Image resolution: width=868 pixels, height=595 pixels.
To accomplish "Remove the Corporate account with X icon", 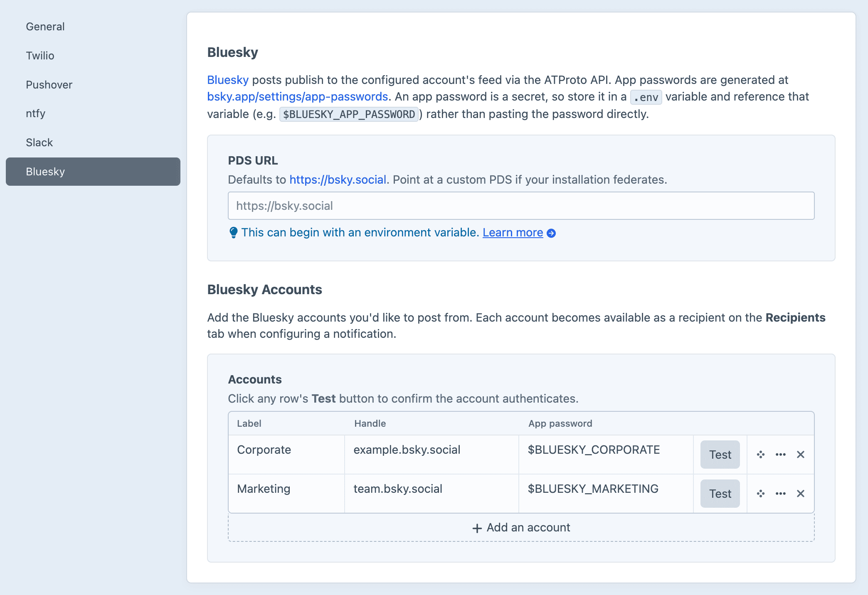I will tap(801, 455).
